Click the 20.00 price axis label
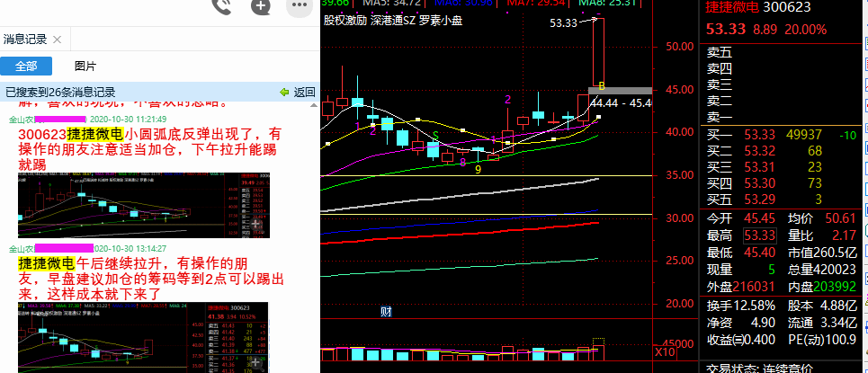The width and height of the screenshot is (868, 373). 679,304
